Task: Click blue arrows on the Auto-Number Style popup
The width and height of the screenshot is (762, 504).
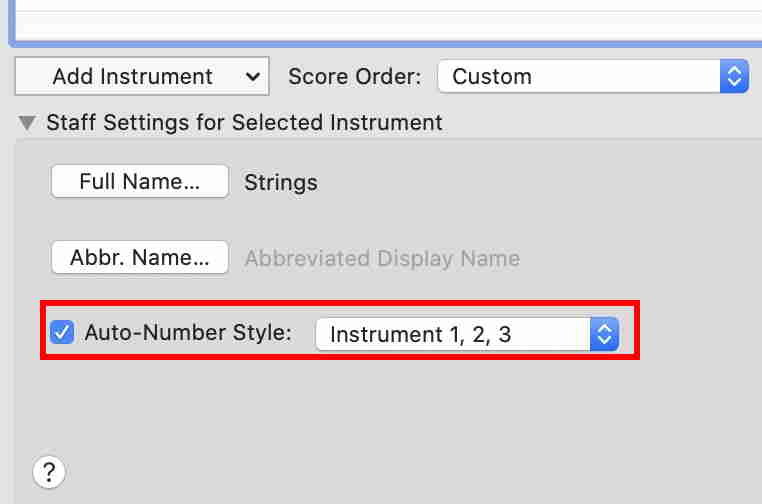Action: (x=604, y=334)
